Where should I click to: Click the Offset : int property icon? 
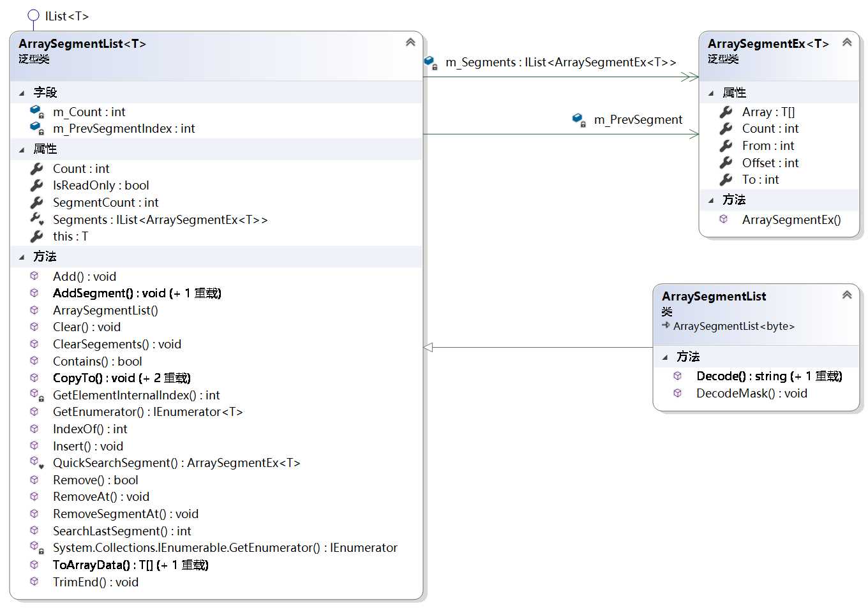(x=726, y=163)
